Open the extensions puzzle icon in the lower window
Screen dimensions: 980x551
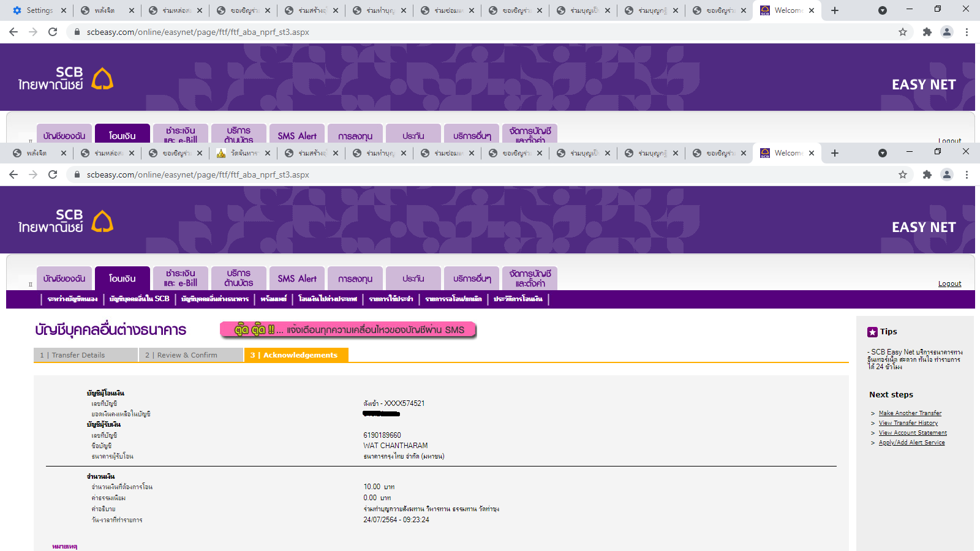tap(927, 174)
